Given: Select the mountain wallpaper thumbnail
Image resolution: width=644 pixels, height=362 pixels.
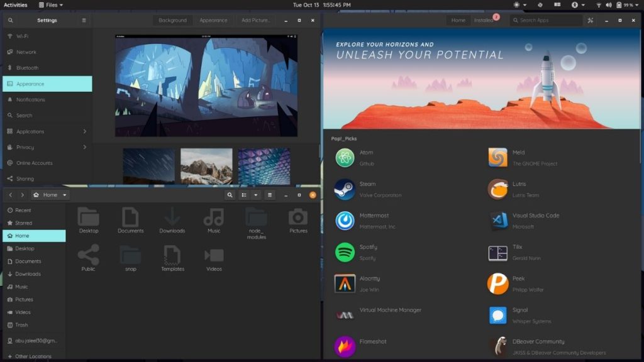Looking at the screenshot, I should pos(206,166).
